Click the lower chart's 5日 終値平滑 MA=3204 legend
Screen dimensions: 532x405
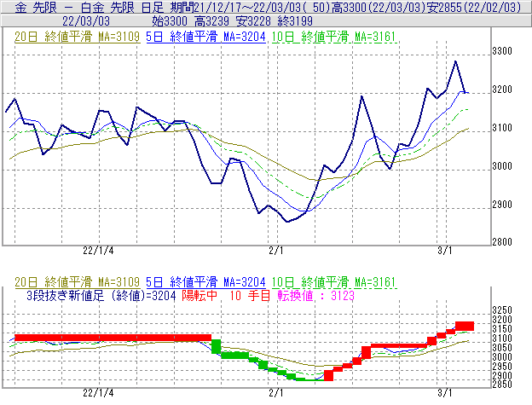click(x=205, y=282)
